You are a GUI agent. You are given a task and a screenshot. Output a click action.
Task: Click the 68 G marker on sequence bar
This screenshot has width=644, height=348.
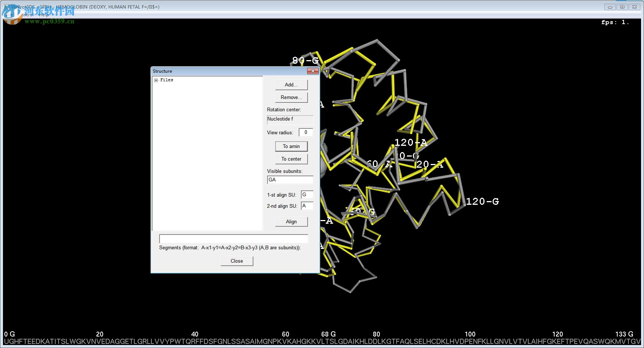click(x=328, y=334)
